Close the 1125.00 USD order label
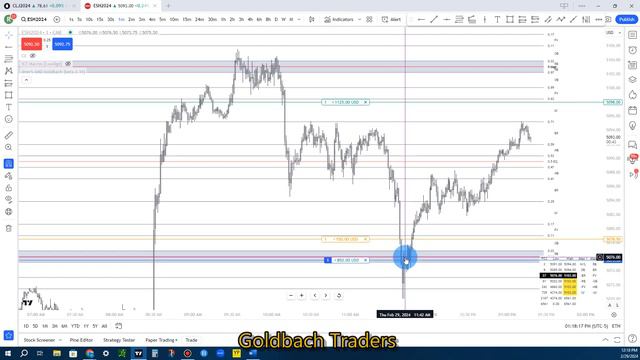Image resolution: width=640 pixels, height=360 pixels. (x=366, y=102)
